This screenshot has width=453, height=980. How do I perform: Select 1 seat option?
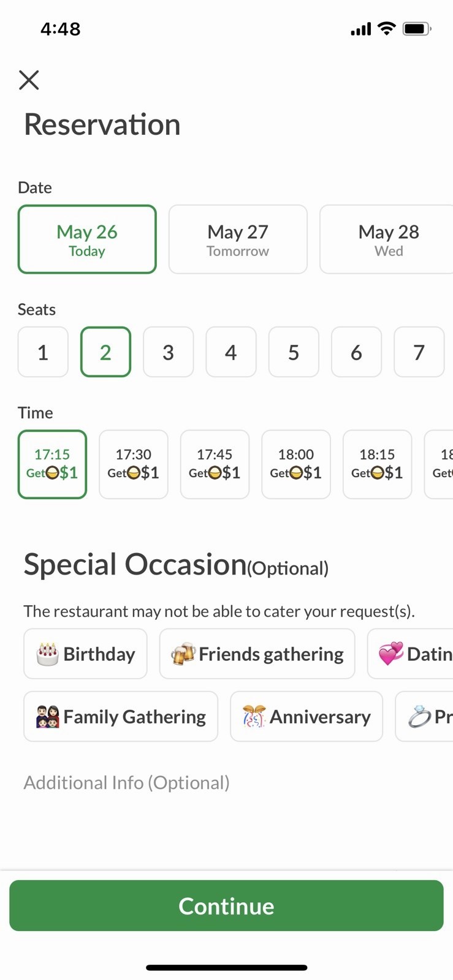click(43, 352)
